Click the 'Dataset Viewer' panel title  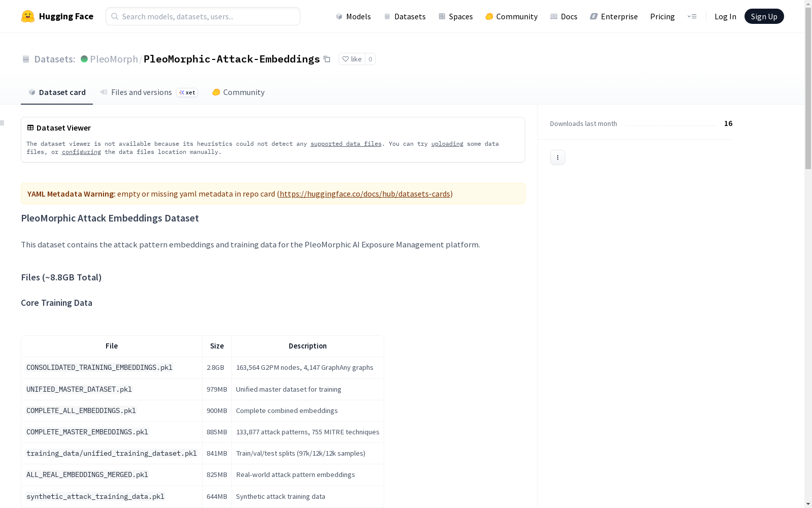coord(63,128)
